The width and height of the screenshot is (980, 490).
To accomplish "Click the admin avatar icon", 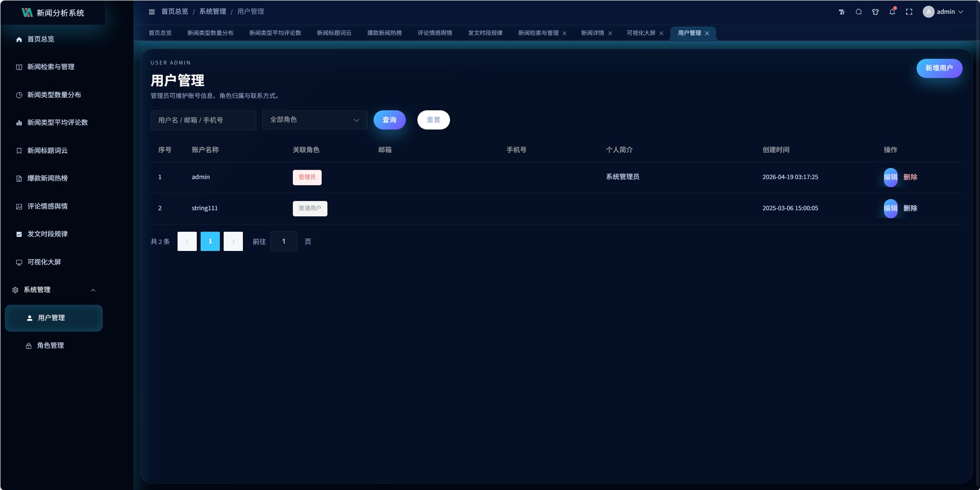I will click(x=928, y=12).
